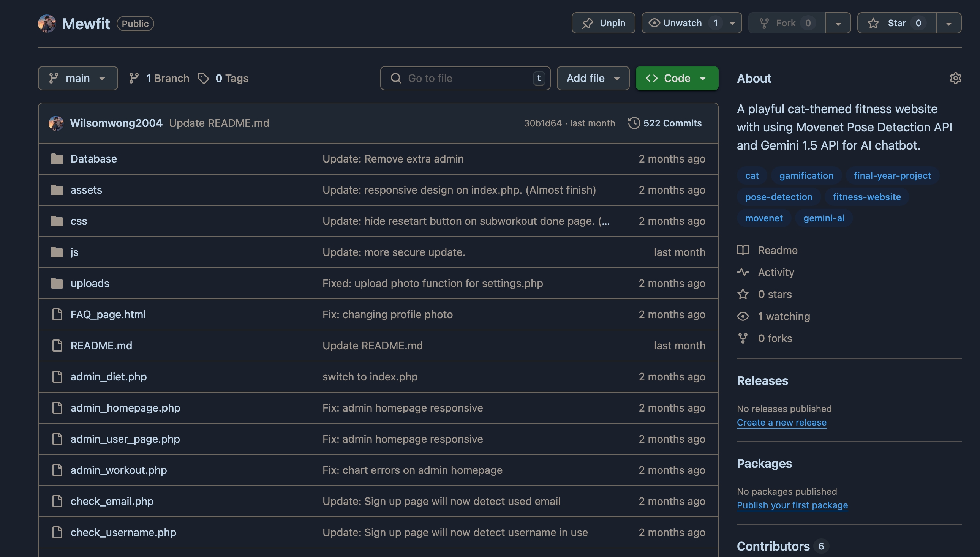Click the assets folder icon

click(57, 190)
